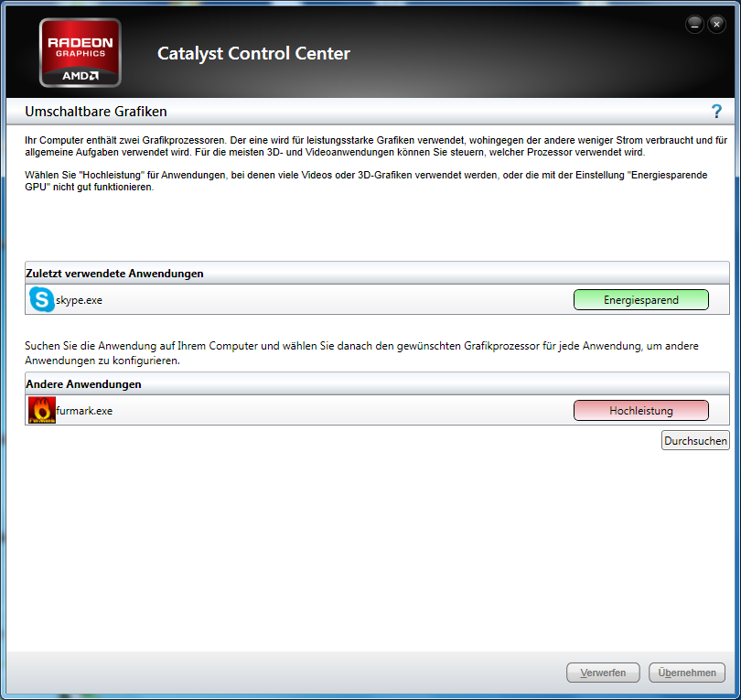Image resolution: width=741 pixels, height=700 pixels.
Task: Close the Catalyst Control Center window
Action: coord(716,25)
